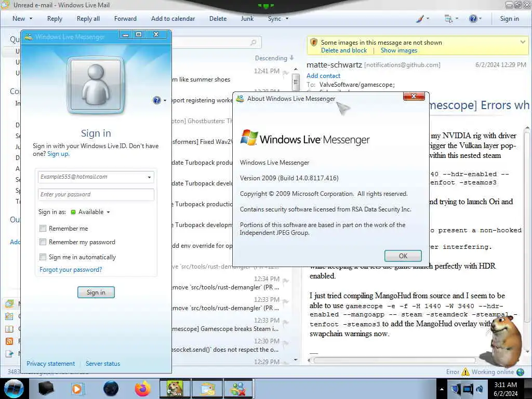This screenshot has height=399, width=532.
Task: Click the Show images link
Action: [x=398, y=50]
